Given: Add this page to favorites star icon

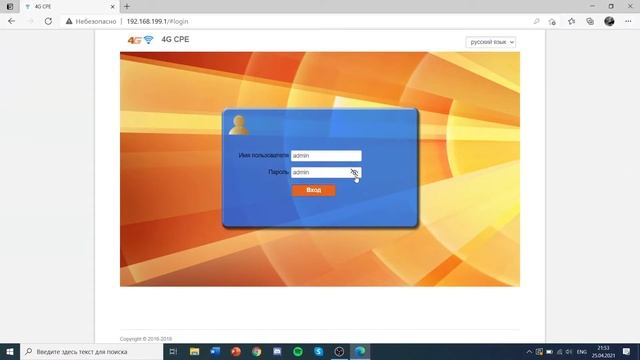Looking at the screenshot, I should (552, 21).
